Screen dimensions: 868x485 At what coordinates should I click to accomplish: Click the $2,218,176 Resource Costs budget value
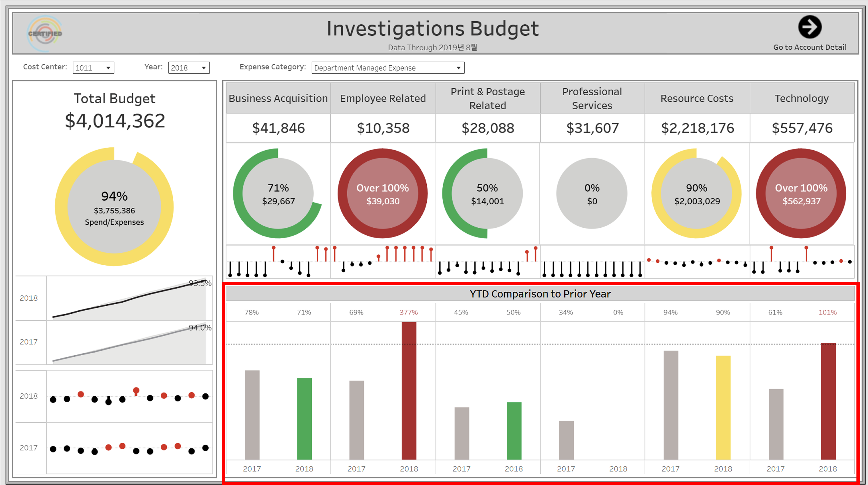pos(697,128)
